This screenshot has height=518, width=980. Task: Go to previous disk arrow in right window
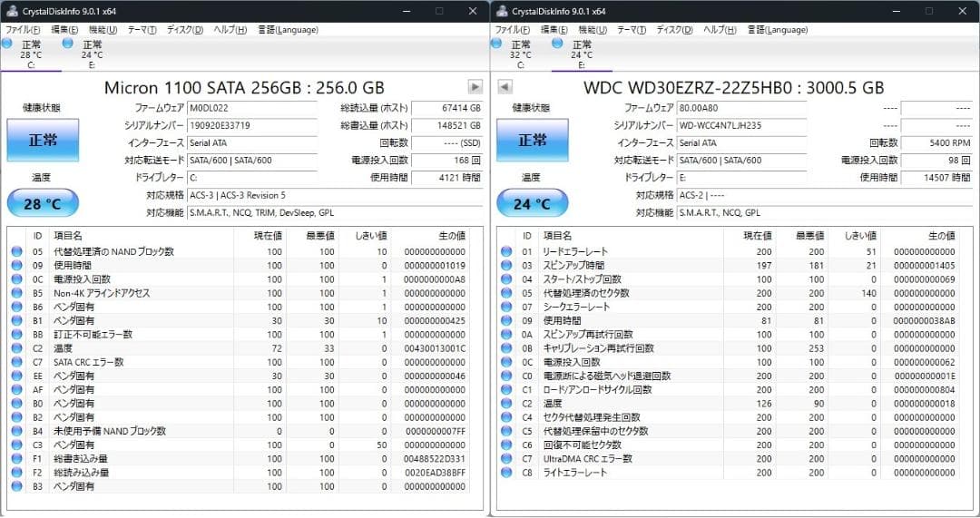pos(505,87)
